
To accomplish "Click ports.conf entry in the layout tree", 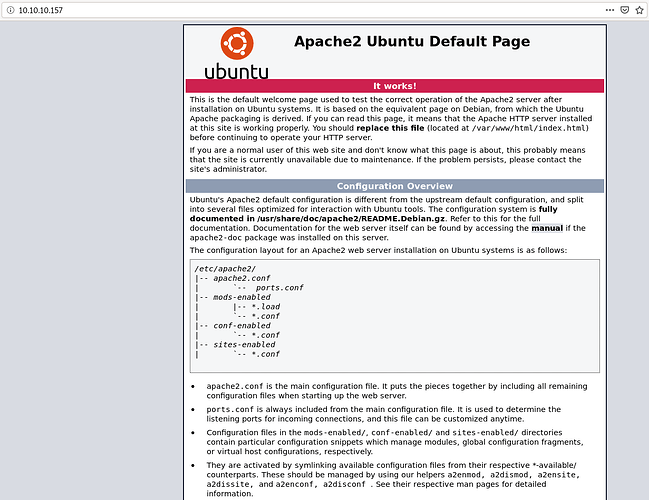I will (279, 288).
